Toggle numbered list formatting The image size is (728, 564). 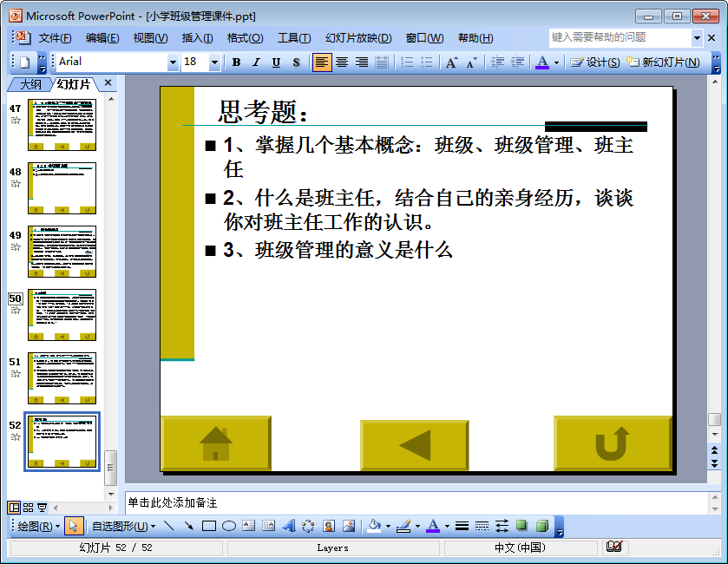[407, 62]
